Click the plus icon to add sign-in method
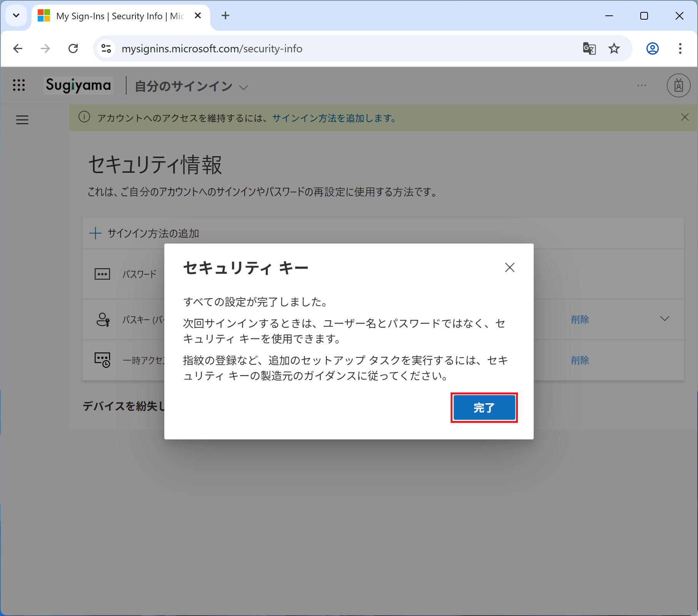698x616 pixels. [95, 233]
